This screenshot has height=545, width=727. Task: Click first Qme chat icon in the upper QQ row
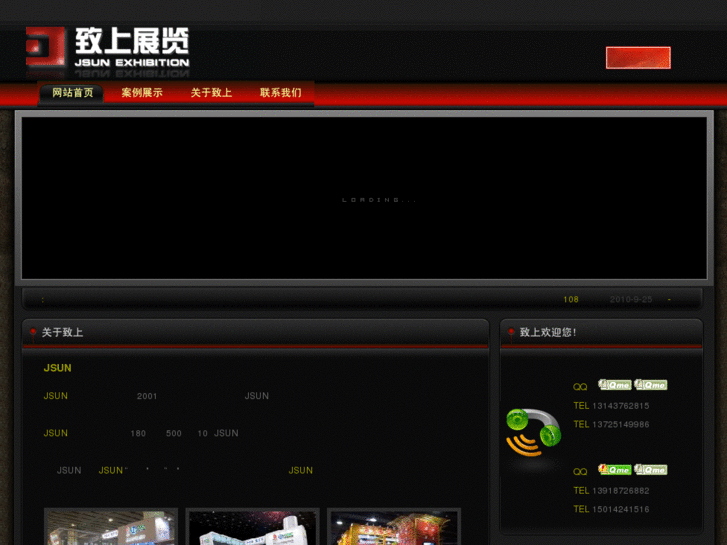click(615, 385)
